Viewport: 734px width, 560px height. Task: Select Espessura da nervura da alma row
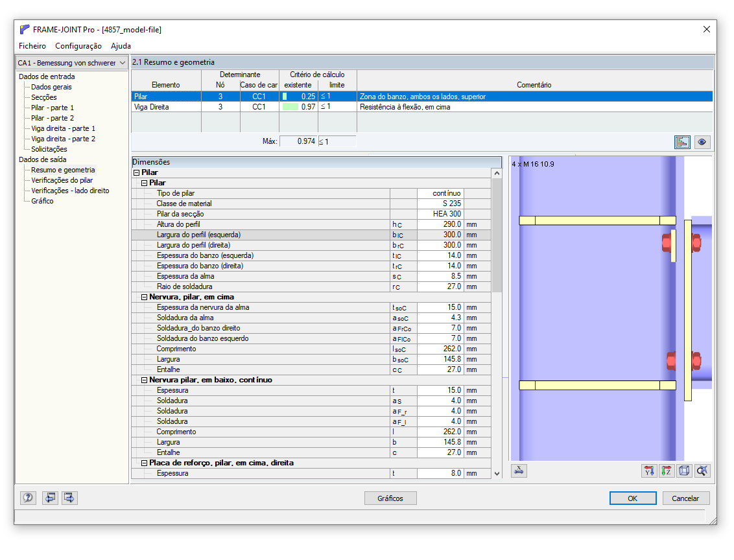click(x=311, y=307)
